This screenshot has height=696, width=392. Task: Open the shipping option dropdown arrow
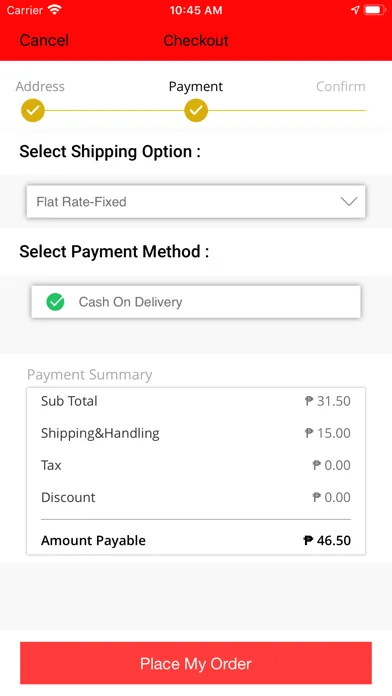pos(349,202)
